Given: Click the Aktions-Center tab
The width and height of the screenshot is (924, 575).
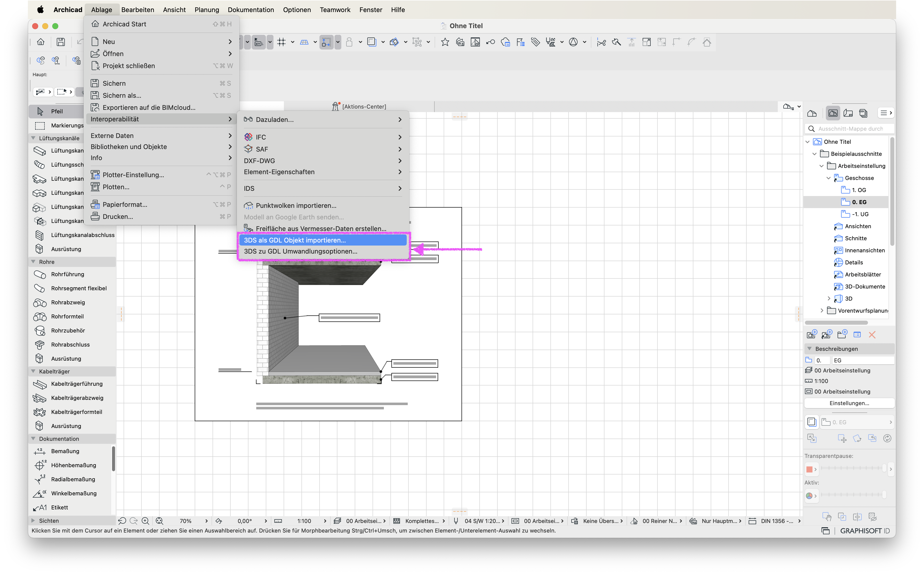Looking at the screenshot, I should pyautogui.click(x=360, y=107).
